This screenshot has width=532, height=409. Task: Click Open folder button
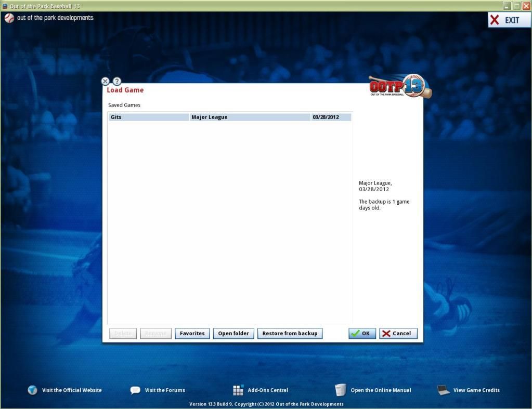click(233, 333)
